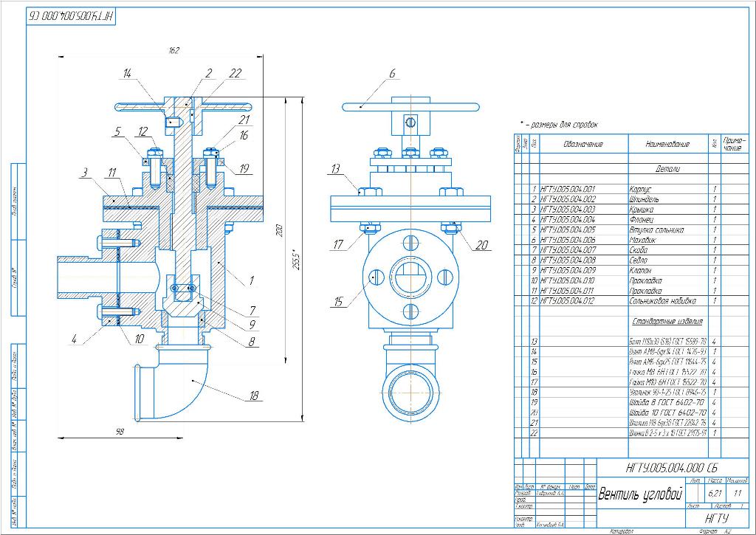Select callout '7' on the section view
The image size is (756, 535).
pos(252,311)
